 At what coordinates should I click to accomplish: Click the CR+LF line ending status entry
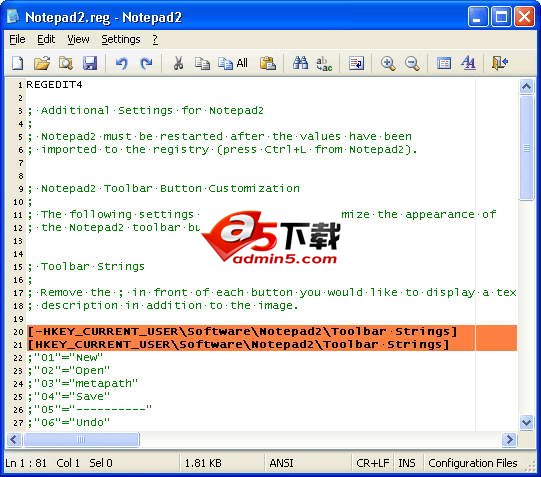pyautogui.click(x=373, y=463)
